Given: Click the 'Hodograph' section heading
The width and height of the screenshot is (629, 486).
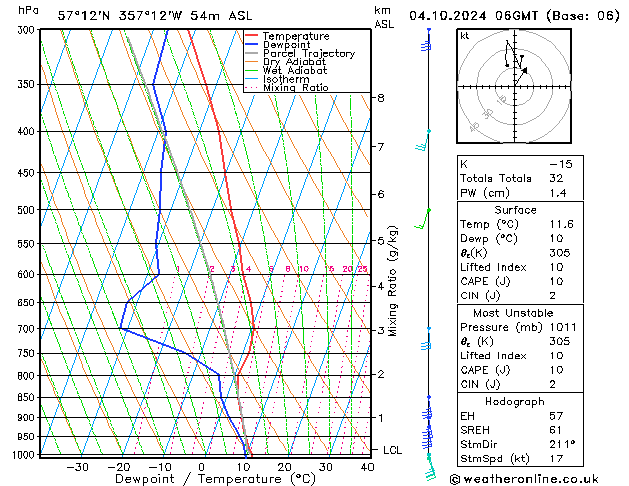Looking at the screenshot, I should pyautogui.click(x=515, y=402).
